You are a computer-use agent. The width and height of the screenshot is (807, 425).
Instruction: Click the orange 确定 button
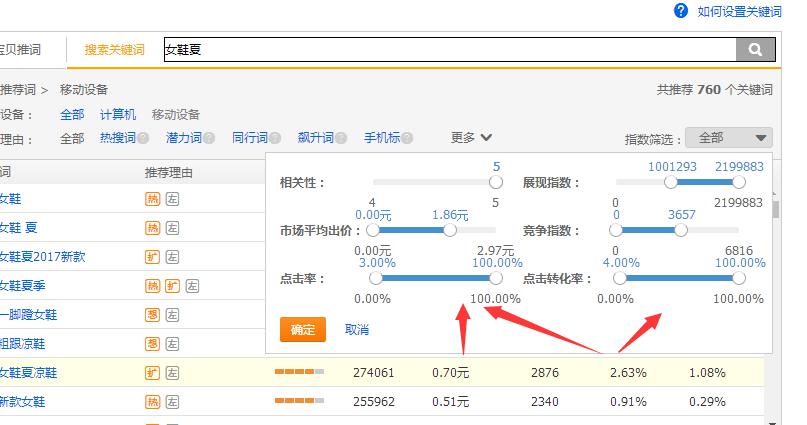(x=302, y=329)
